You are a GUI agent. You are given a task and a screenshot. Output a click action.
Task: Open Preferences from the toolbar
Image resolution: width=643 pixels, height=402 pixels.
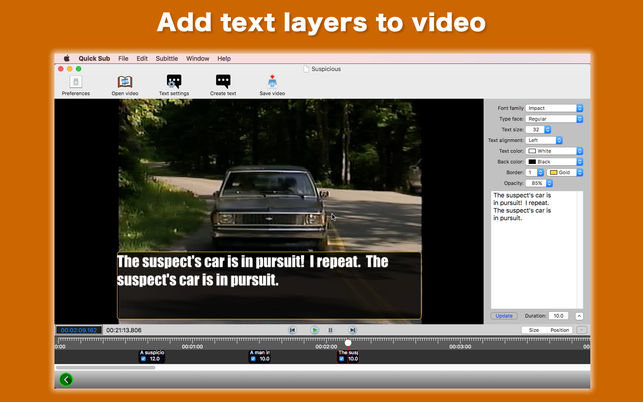click(75, 84)
